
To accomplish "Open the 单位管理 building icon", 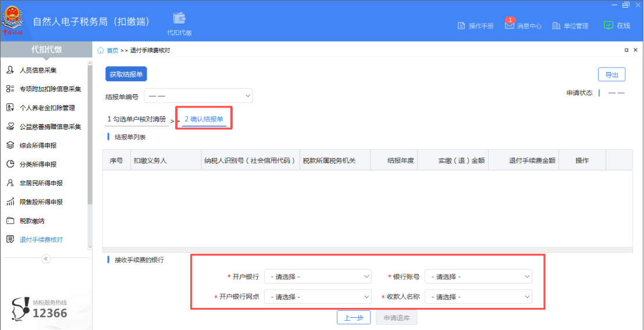I will coord(556,26).
